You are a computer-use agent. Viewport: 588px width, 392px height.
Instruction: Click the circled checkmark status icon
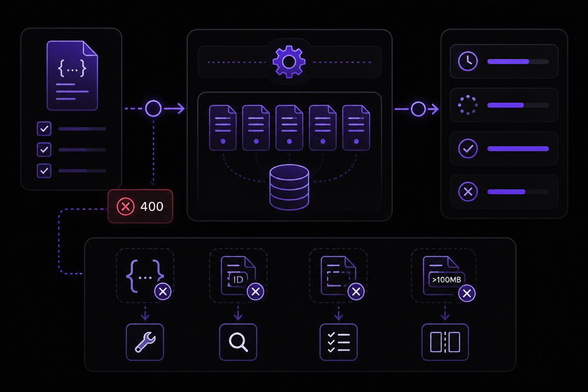click(x=468, y=149)
